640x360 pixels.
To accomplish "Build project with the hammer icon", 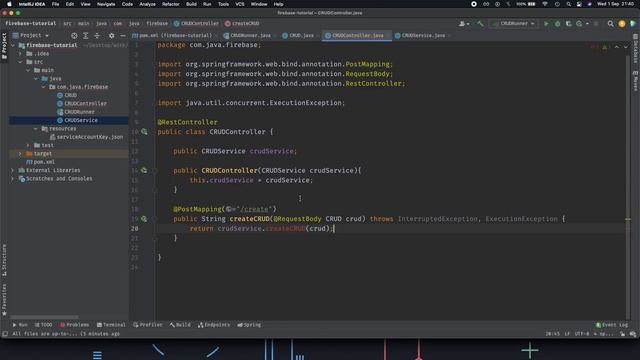I will tap(480, 24).
